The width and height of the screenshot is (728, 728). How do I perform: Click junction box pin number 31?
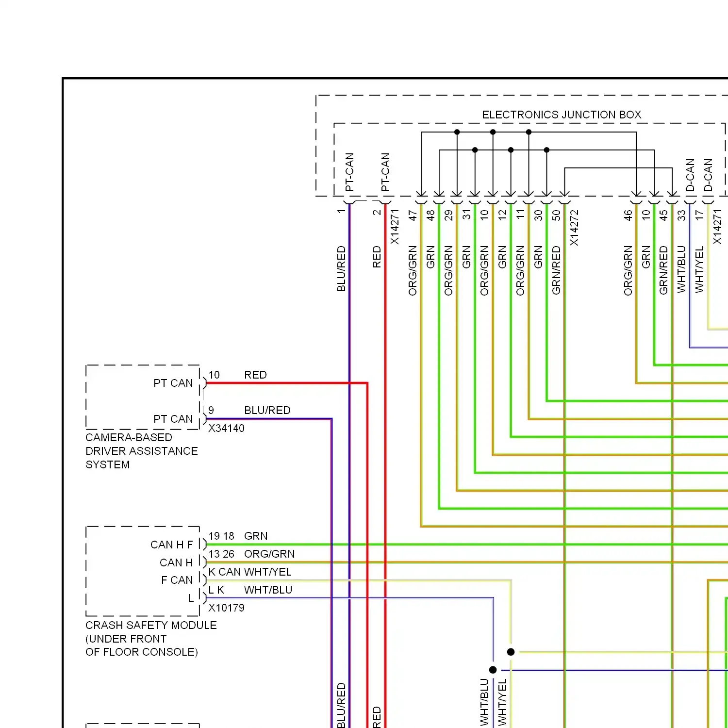coord(466,215)
